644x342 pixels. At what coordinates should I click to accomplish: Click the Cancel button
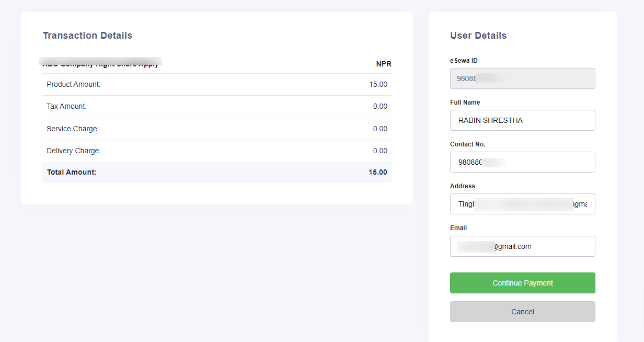click(x=522, y=311)
